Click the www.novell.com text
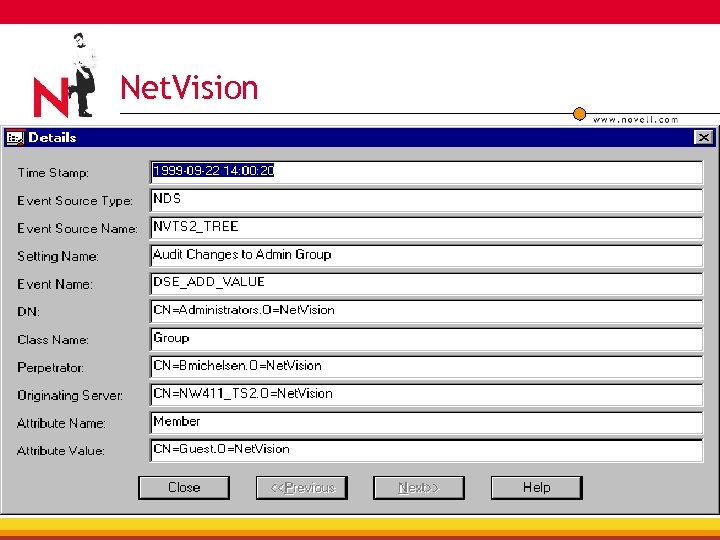 point(636,120)
